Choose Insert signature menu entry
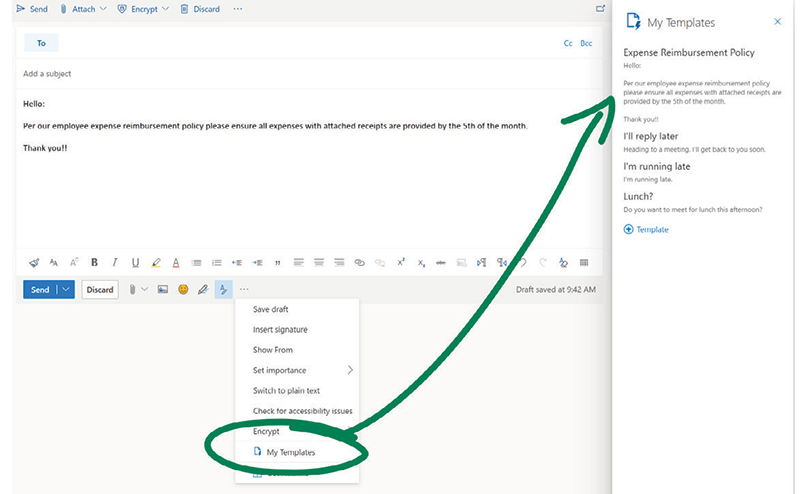The height and width of the screenshot is (494, 800). coord(280,330)
